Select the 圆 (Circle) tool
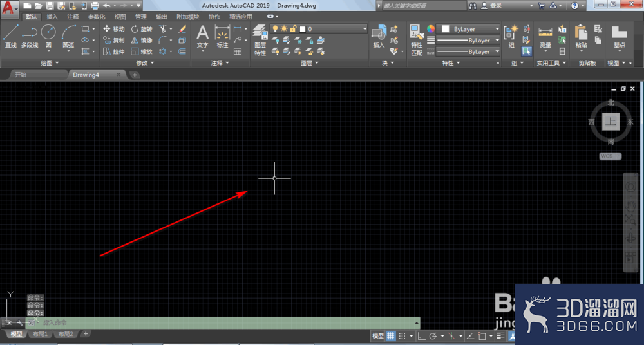Viewport: 644px width, 345px height. click(x=48, y=37)
